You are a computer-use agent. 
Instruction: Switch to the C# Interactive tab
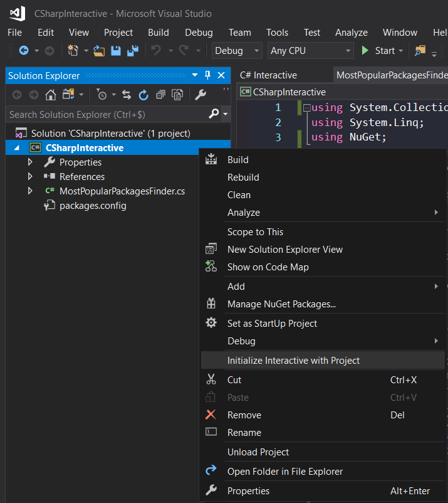pos(268,75)
